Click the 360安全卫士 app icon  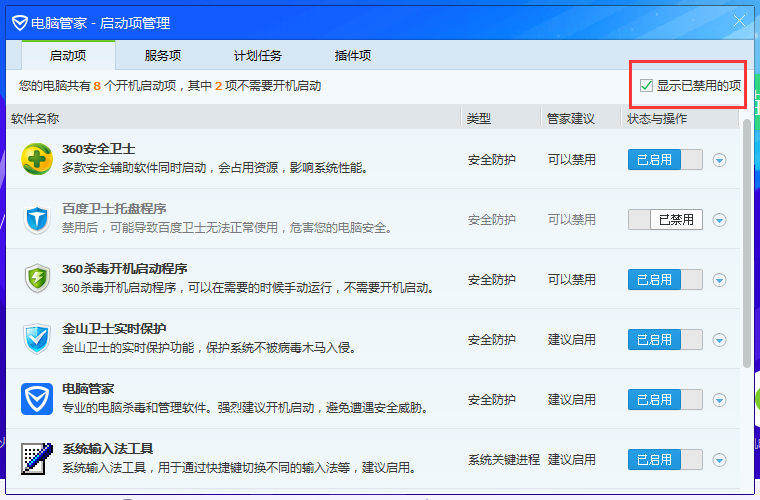click(37, 159)
